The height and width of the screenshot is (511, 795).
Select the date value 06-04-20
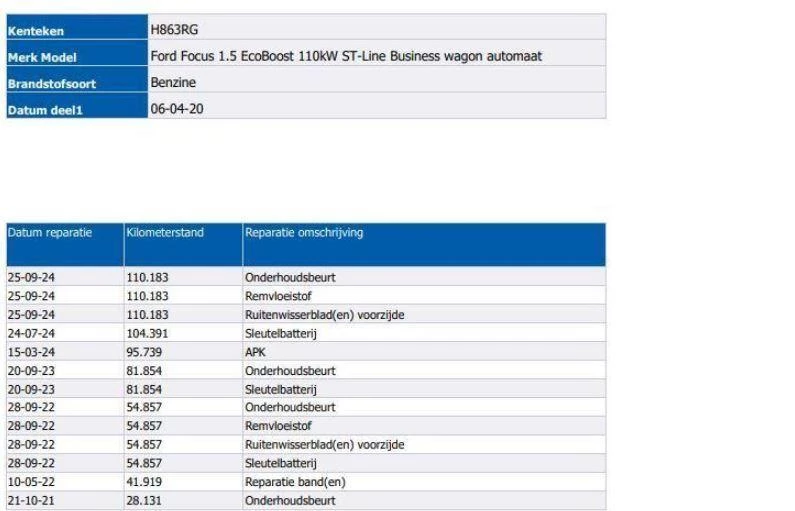coord(177,109)
